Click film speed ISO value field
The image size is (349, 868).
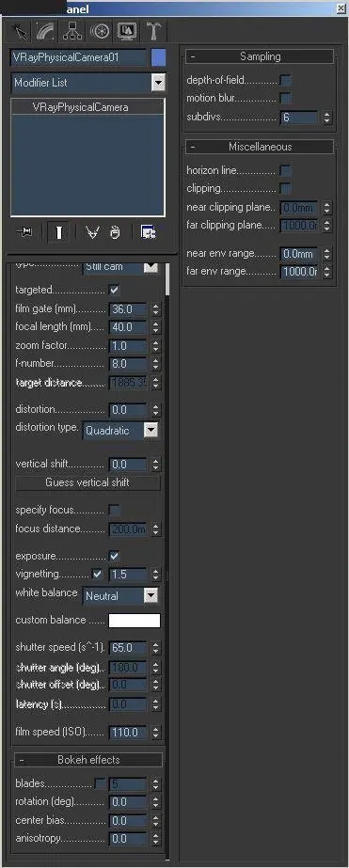128,733
